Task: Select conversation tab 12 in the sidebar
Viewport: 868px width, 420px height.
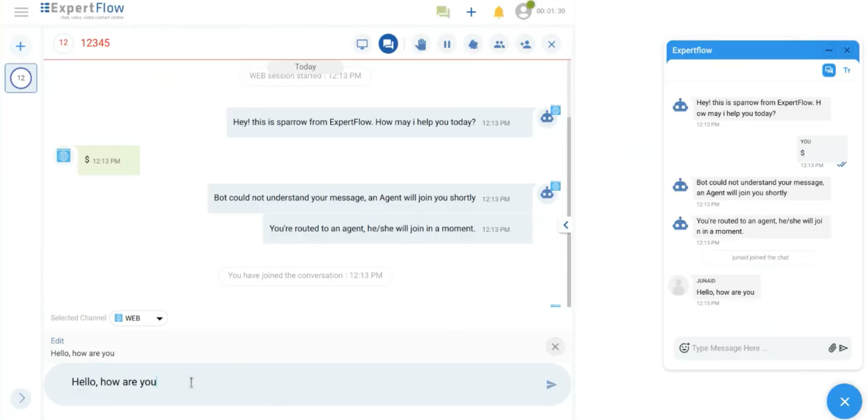Action: [20, 78]
